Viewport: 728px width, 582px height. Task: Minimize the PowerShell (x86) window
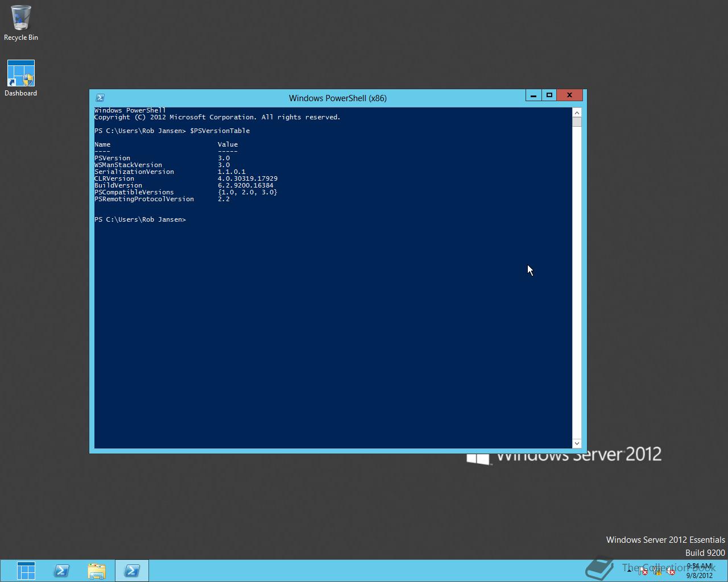pyautogui.click(x=533, y=95)
